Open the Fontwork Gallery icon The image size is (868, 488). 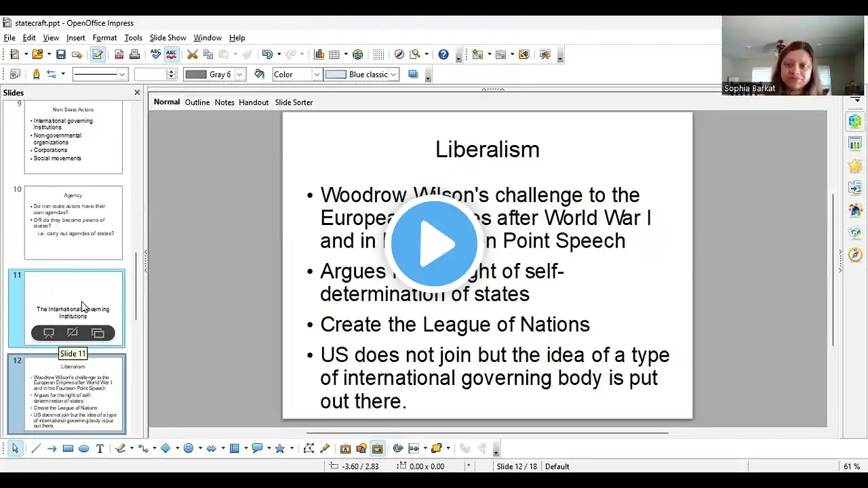pos(345,448)
